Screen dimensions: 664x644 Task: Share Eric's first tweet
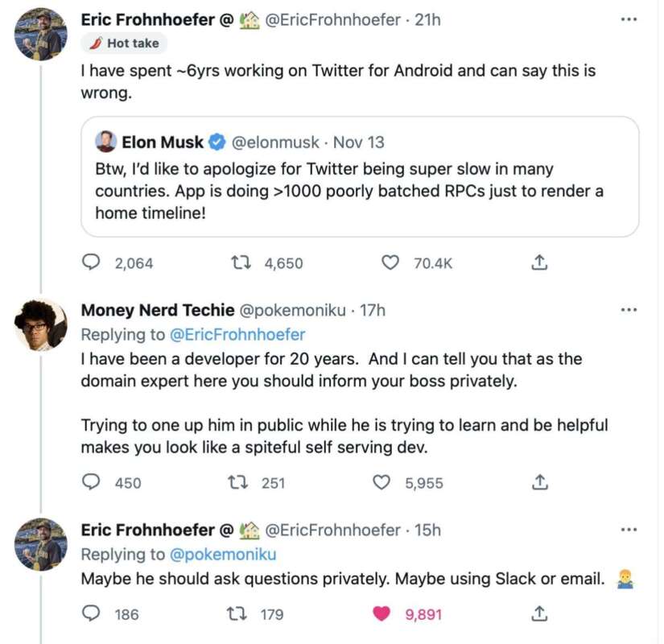(540, 262)
